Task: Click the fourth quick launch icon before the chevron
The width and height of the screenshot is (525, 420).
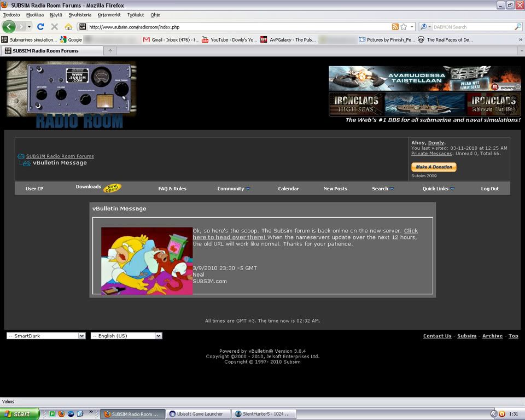Action: [x=80, y=414]
